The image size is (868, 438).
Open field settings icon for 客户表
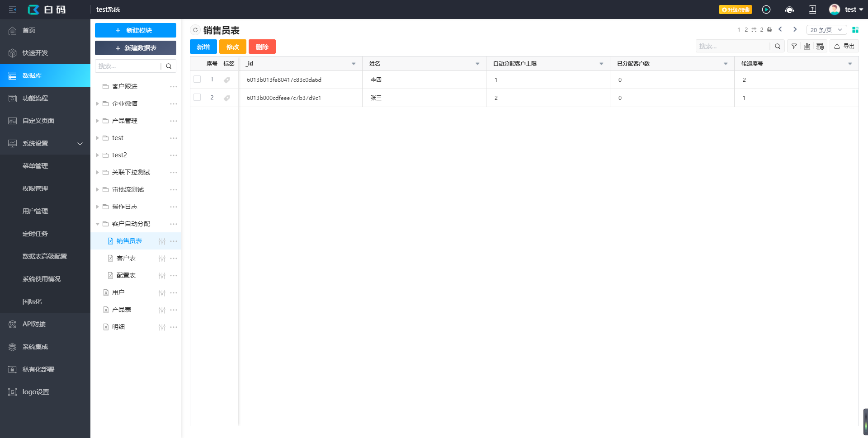click(x=162, y=259)
